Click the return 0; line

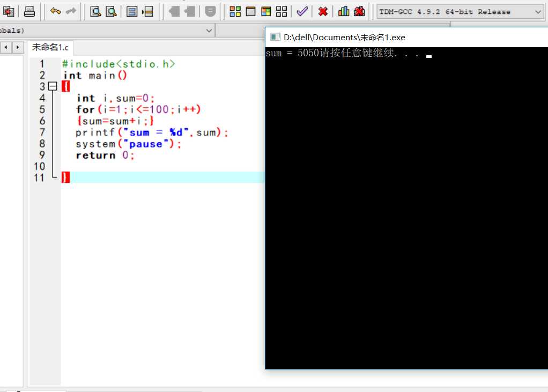tap(105, 155)
